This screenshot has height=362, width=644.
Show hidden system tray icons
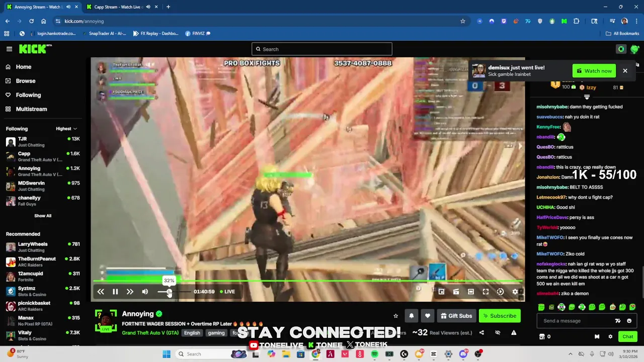click(x=570, y=354)
